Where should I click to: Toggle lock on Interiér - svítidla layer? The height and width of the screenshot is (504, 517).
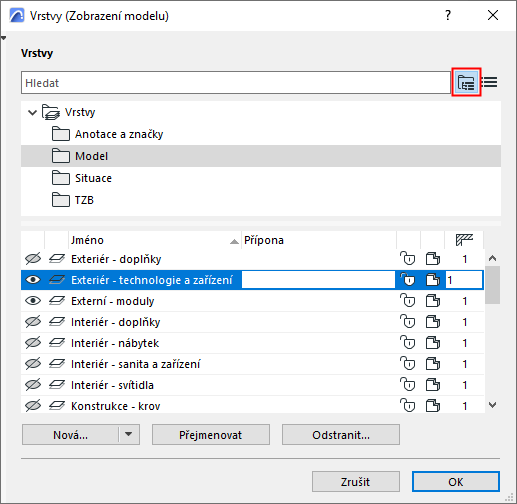click(408, 385)
